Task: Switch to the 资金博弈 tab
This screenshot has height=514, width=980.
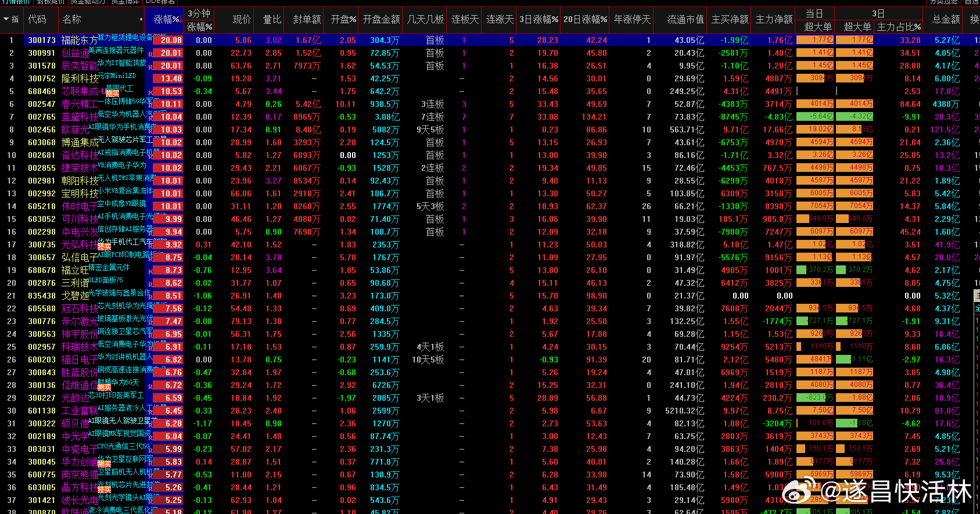Action: [x=125, y=2]
